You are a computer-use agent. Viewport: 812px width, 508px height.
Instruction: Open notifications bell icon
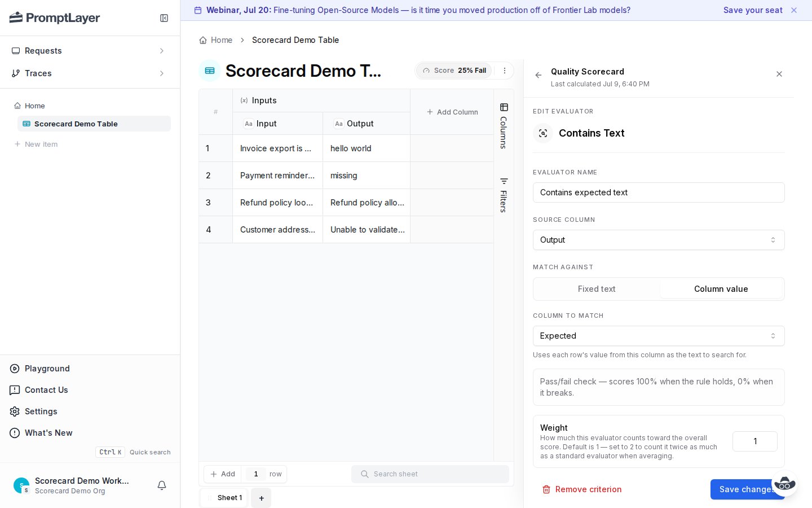[x=162, y=485]
